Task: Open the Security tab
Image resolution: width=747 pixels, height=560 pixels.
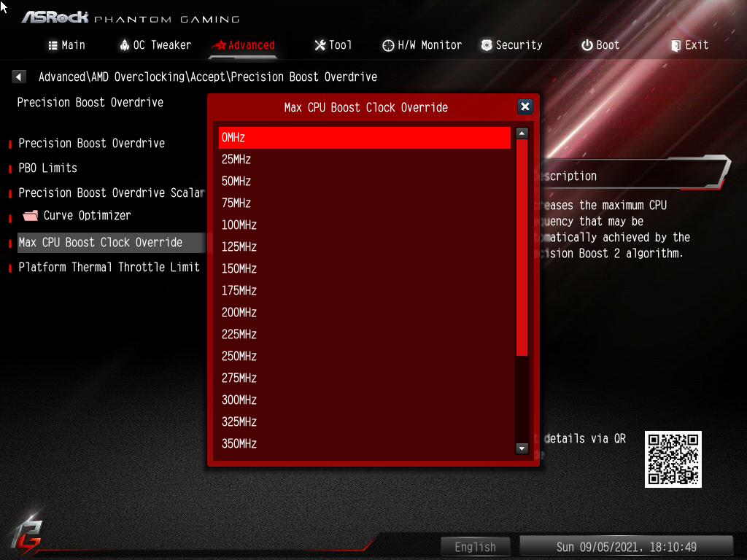Action: pos(511,45)
